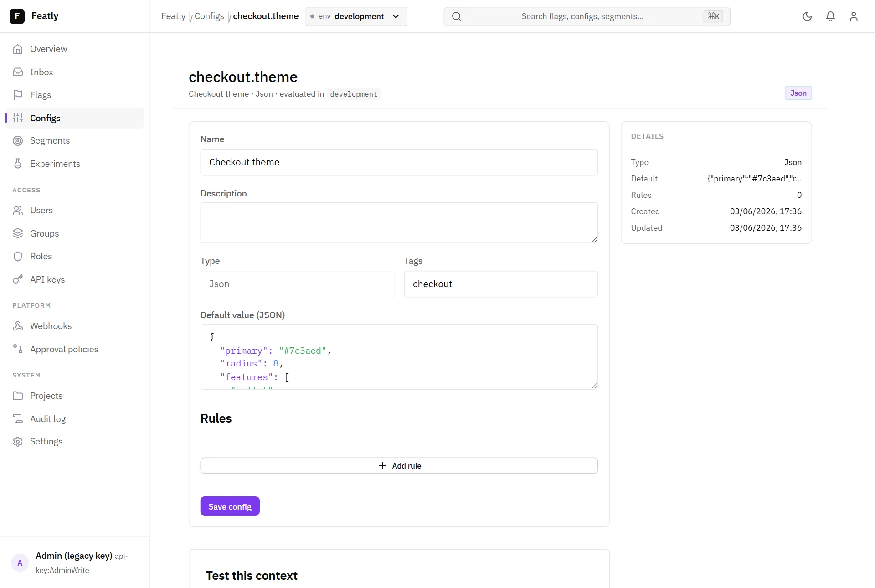This screenshot has width=875, height=588.
Task: Toggle dark mode with moon icon
Action: [x=807, y=16]
